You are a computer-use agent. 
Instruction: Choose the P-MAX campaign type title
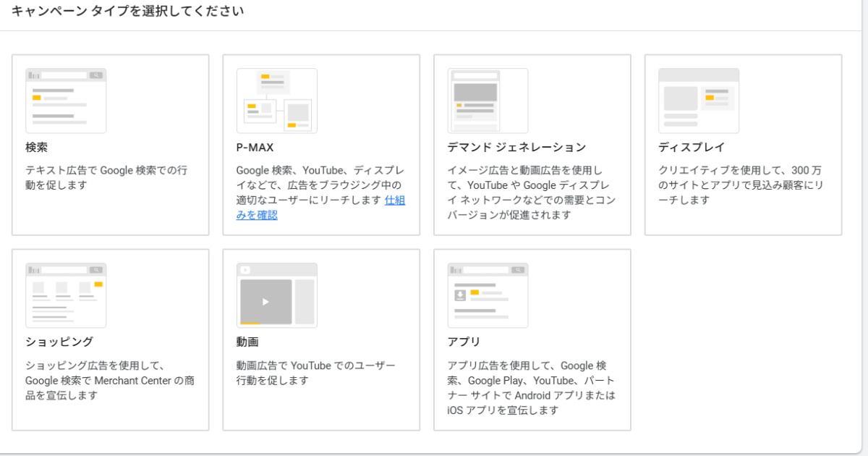pyautogui.click(x=255, y=147)
